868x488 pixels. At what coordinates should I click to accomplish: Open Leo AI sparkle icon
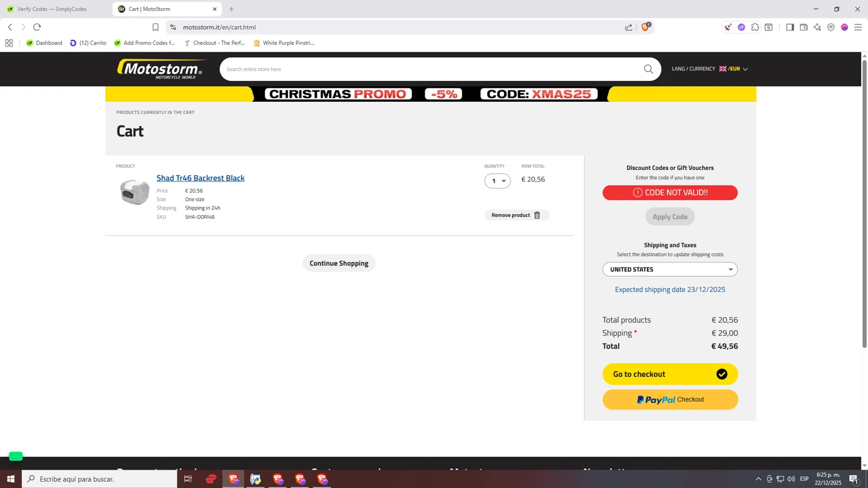(x=817, y=27)
